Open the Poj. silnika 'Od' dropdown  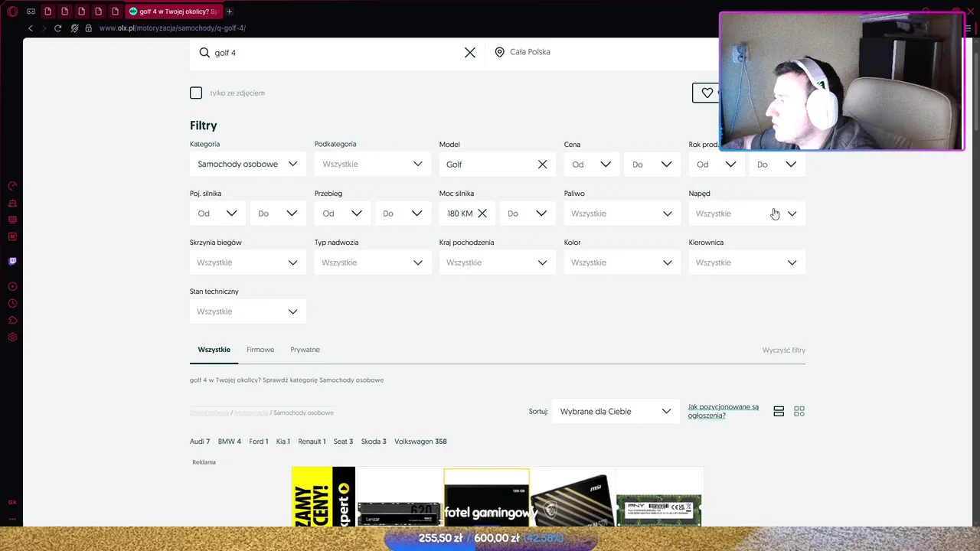(x=217, y=213)
